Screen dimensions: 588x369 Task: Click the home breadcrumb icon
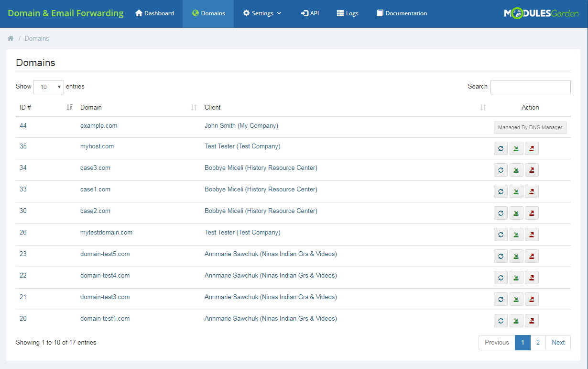[10, 38]
